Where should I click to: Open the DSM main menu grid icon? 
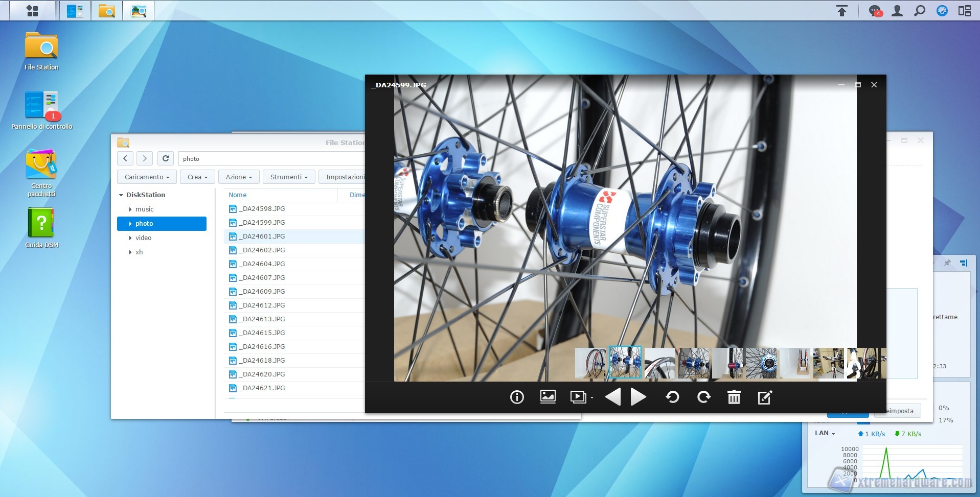[32, 11]
